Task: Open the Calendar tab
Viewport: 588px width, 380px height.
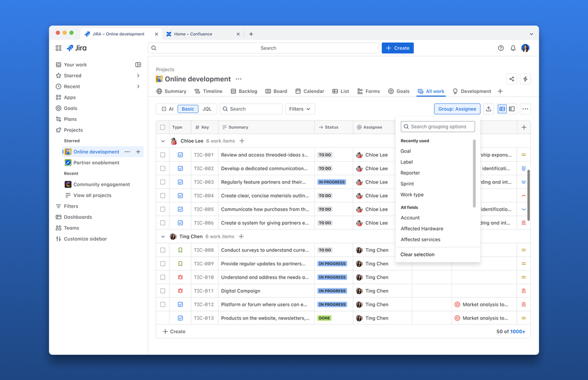Action: coord(310,91)
